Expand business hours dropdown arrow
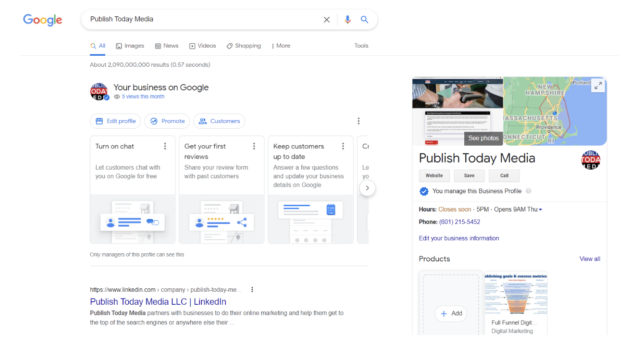Viewport: 644px width, 347px height. (x=541, y=210)
